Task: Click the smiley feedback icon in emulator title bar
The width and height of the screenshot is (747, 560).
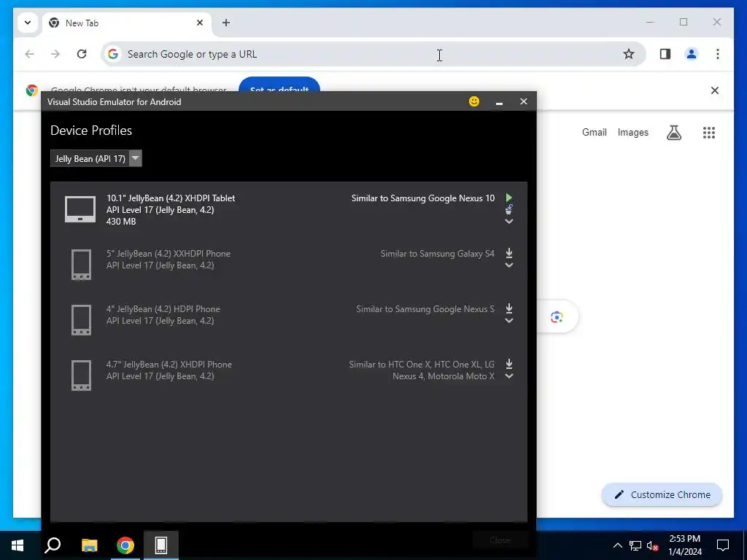Action: coord(474,101)
